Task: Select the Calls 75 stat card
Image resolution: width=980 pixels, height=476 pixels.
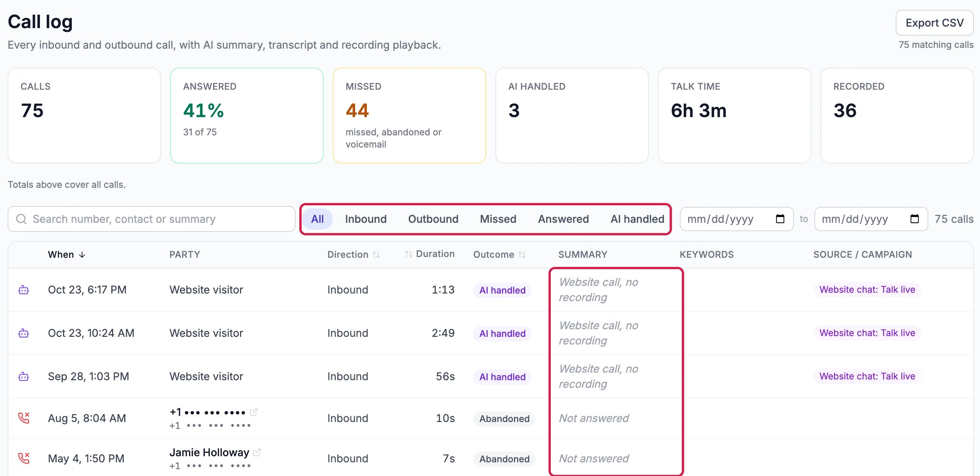Action: point(84,115)
